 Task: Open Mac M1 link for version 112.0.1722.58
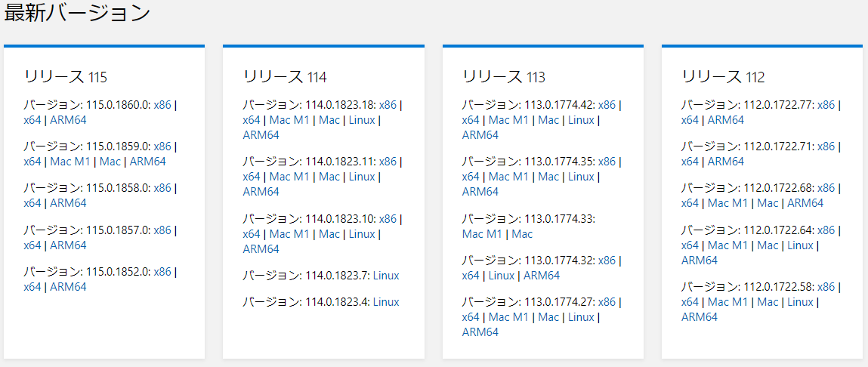tap(728, 302)
